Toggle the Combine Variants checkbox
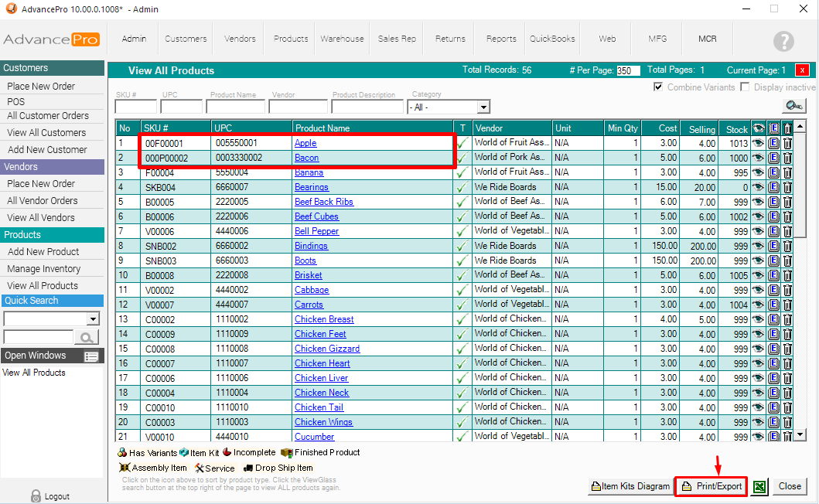This screenshot has width=819, height=504. (658, 87)
